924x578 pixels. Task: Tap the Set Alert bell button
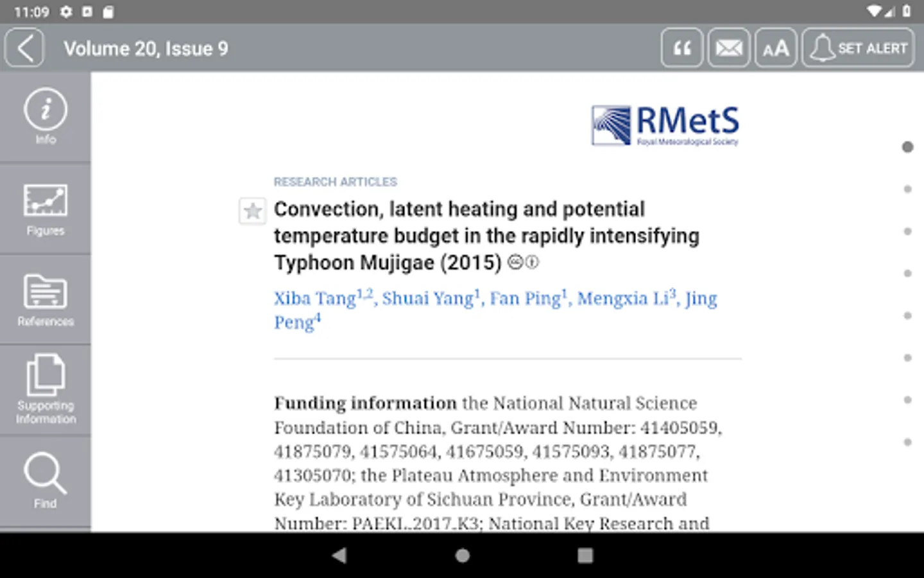tap(858, 48)
